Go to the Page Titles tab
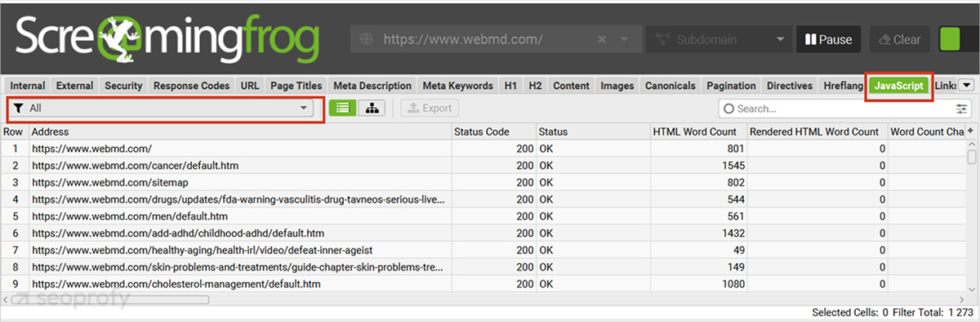Screen dimensions: 980x322 (x=296, y=85)
